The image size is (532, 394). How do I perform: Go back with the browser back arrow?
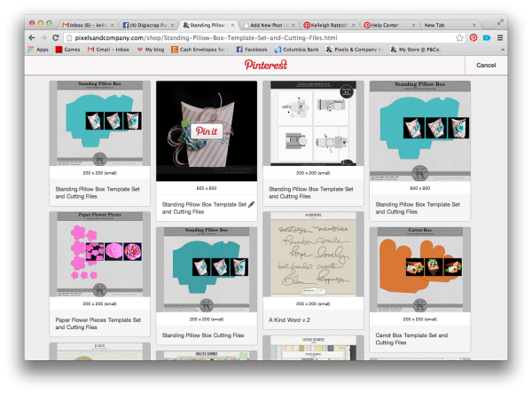(32, 37)
